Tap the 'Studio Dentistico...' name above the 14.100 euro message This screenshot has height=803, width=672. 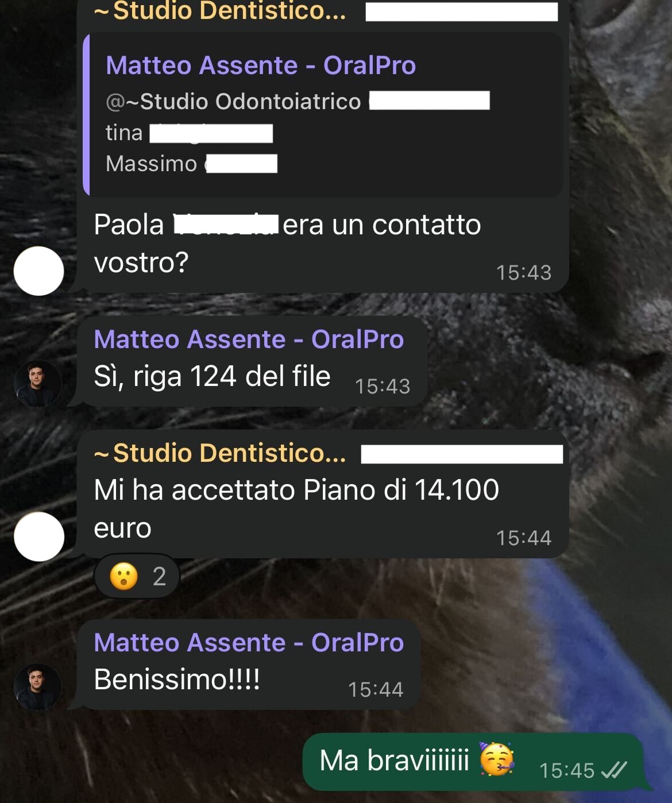click(x=219, y=453)
